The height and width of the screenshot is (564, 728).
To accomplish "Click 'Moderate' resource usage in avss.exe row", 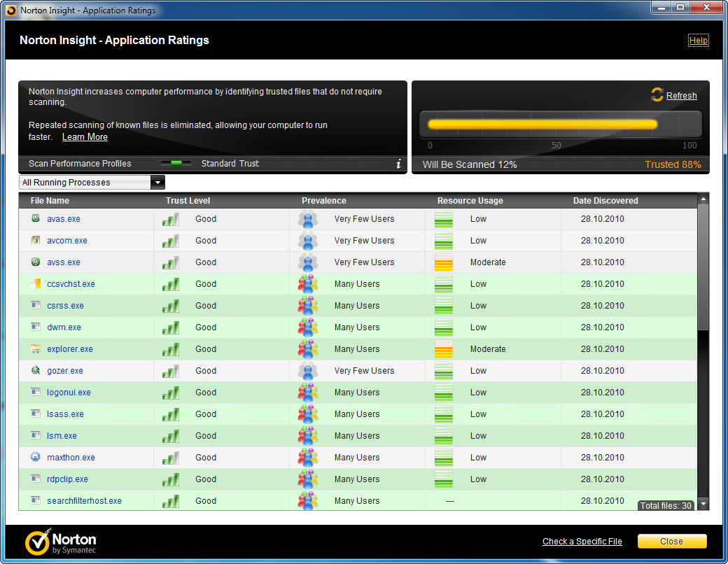I will (x=488, y=262).
